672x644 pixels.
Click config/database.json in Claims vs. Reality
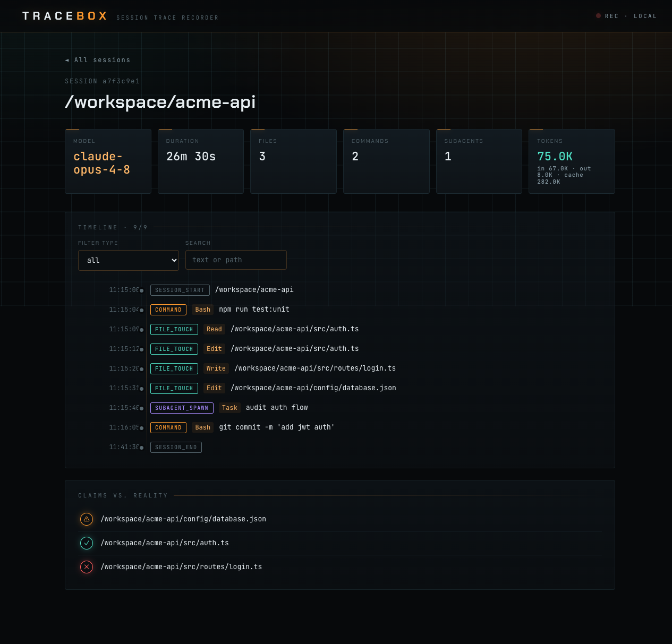[183, 519]
